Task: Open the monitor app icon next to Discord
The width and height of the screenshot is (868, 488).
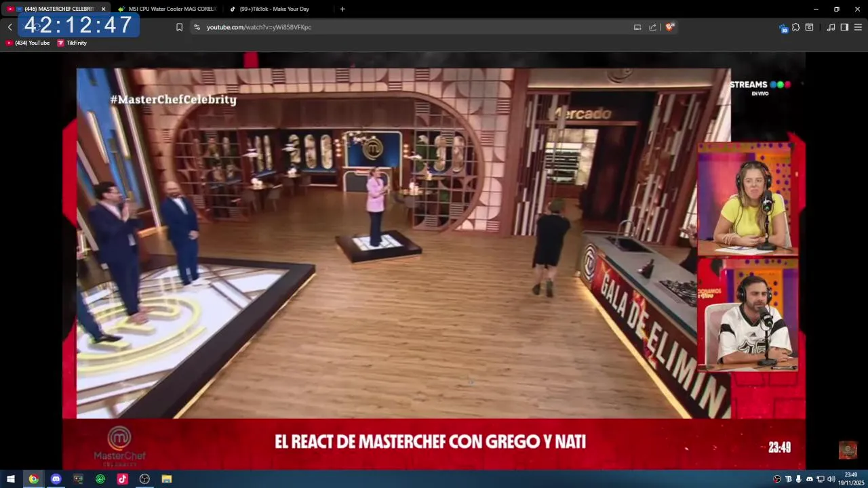Action: point(78,479)
